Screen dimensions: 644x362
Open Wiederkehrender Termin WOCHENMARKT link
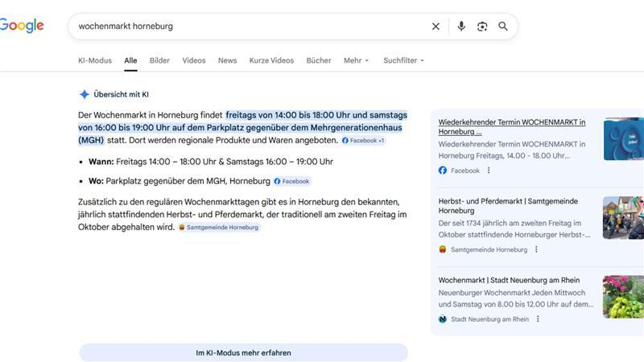tap(512, 127)
